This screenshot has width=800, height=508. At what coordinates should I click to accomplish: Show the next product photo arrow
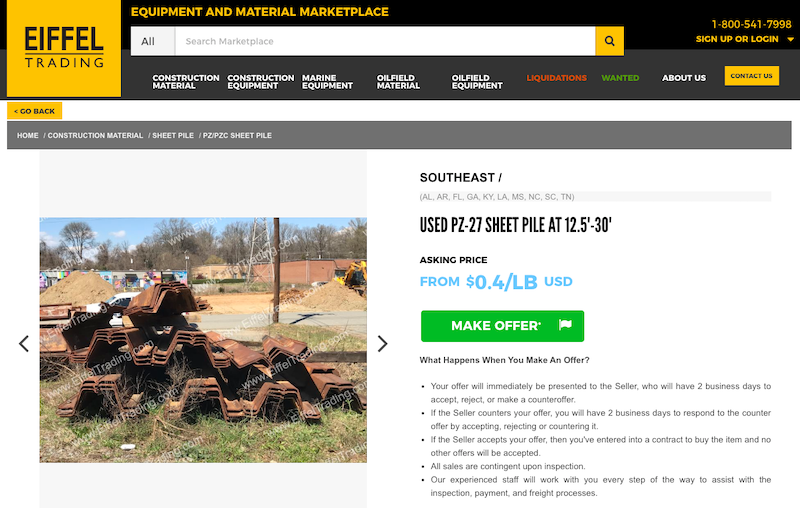coord(383,343)
